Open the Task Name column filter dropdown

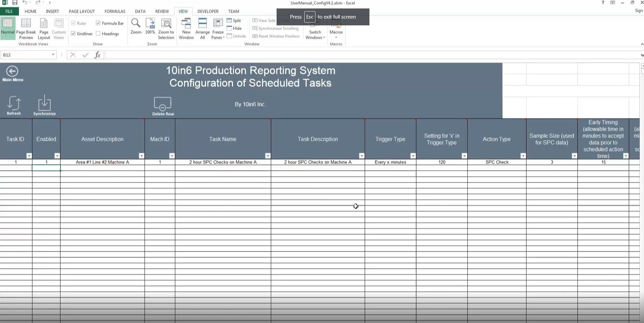(x=268, y=156)
